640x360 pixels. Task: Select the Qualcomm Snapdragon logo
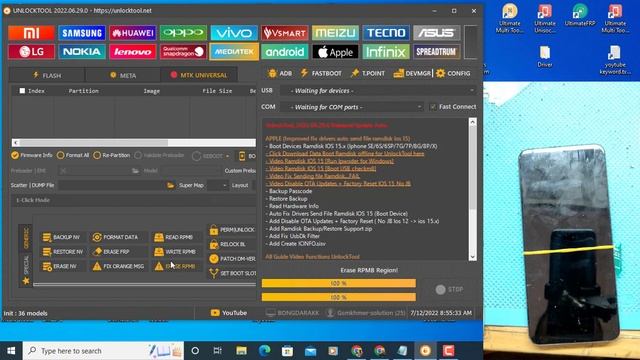[183, 52]
